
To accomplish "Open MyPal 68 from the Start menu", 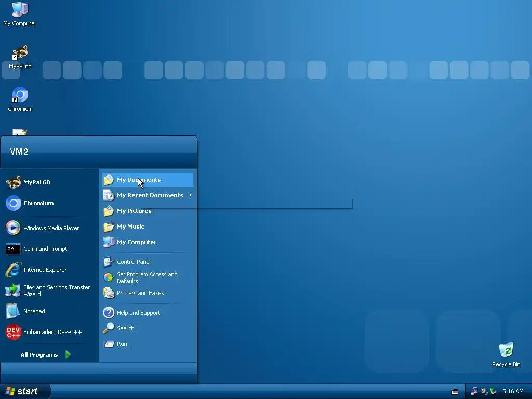I will point(49,182).
